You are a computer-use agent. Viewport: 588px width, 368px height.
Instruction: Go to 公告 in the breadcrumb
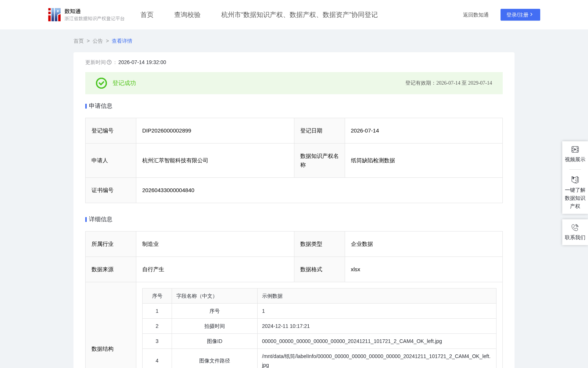point(98,41)
